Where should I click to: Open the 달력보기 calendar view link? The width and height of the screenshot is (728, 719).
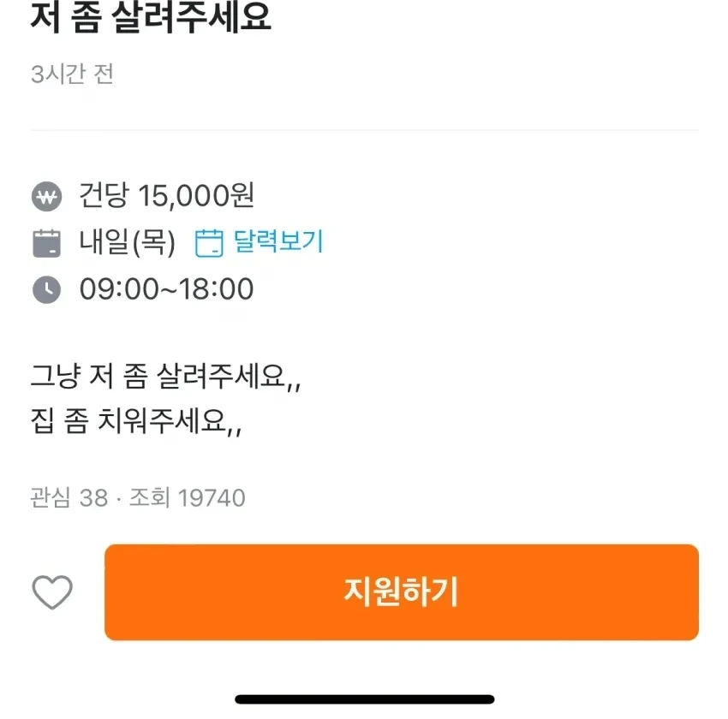(x=278, y=242)
